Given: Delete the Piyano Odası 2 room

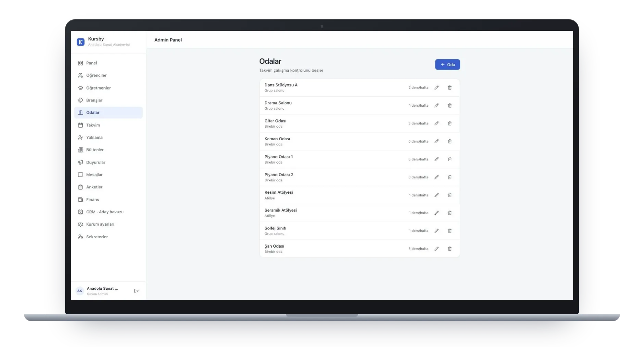Looking at the screenshot, I should tap(449, 177).
